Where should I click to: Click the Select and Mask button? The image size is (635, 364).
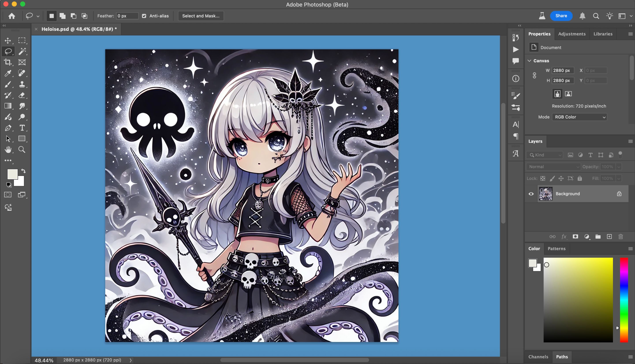[201, 16]
